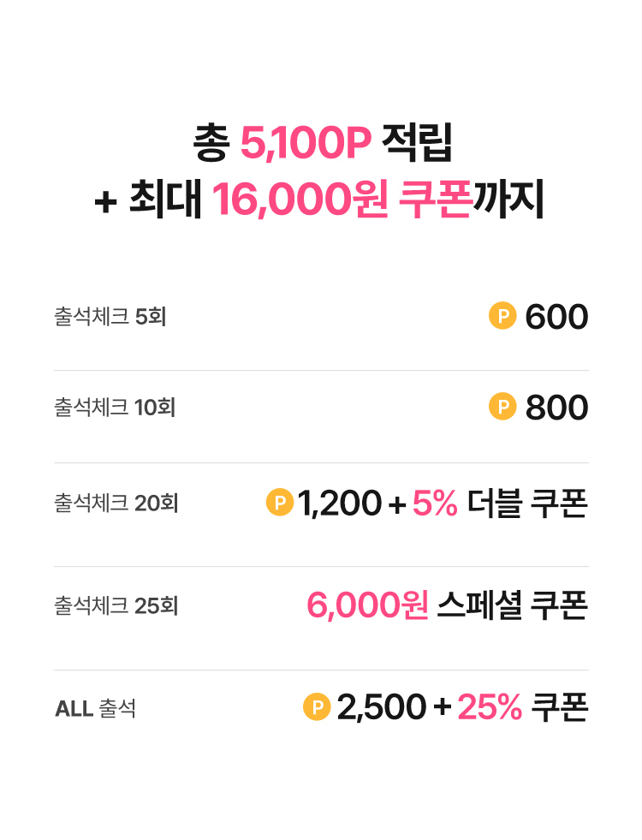642x840 pixels.
Task: Open the 5% 더블 쿠폰 reward
Action: click(500, 504)
